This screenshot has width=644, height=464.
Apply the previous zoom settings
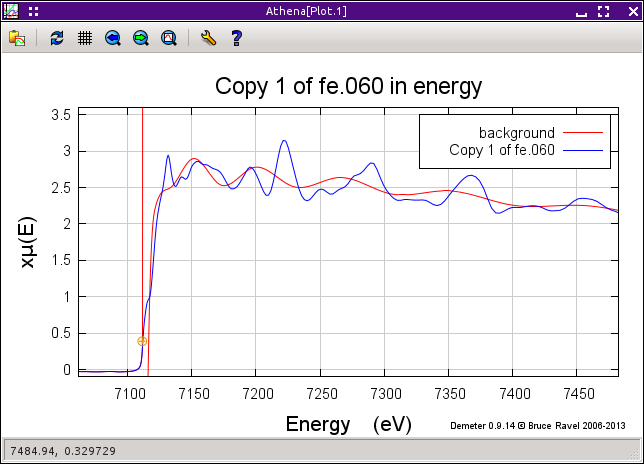[113, 38]
